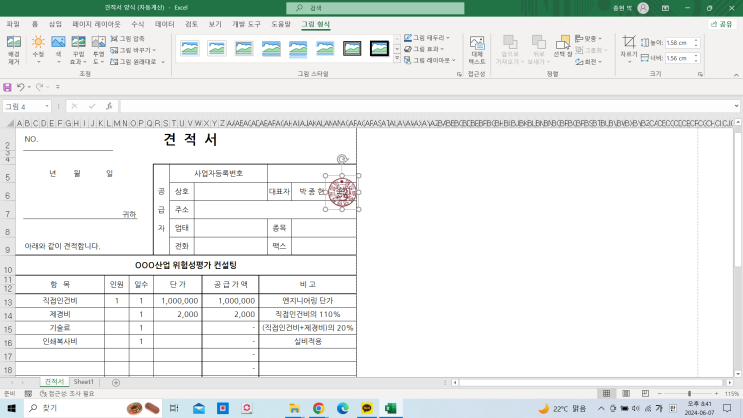Click the Select All corner triangle
Image resolution: width=743 pixels, height=418 pixels.
pyautogui.click(x=9, y=123)
